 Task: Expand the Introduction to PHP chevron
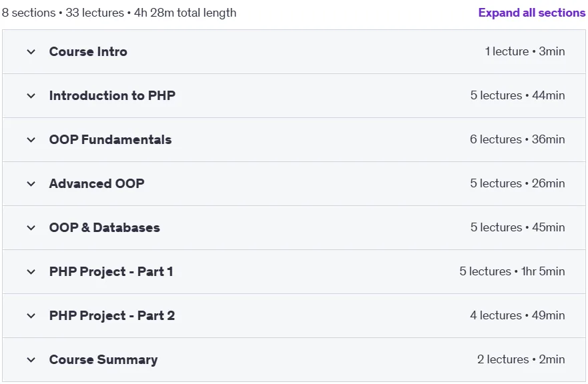point(31,96)
